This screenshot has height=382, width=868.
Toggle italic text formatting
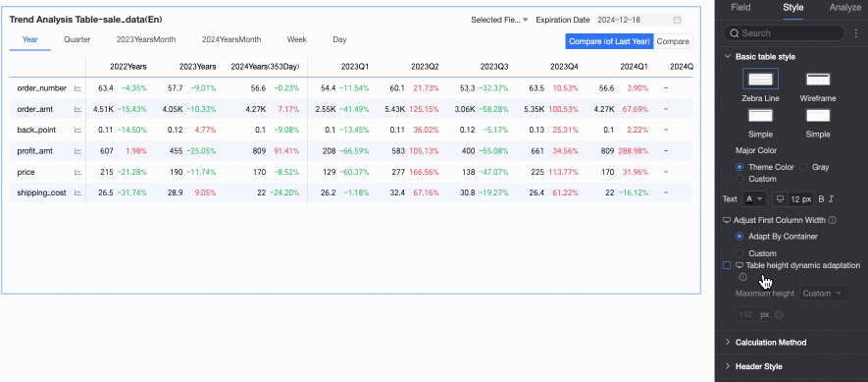[x=831, y=199]
